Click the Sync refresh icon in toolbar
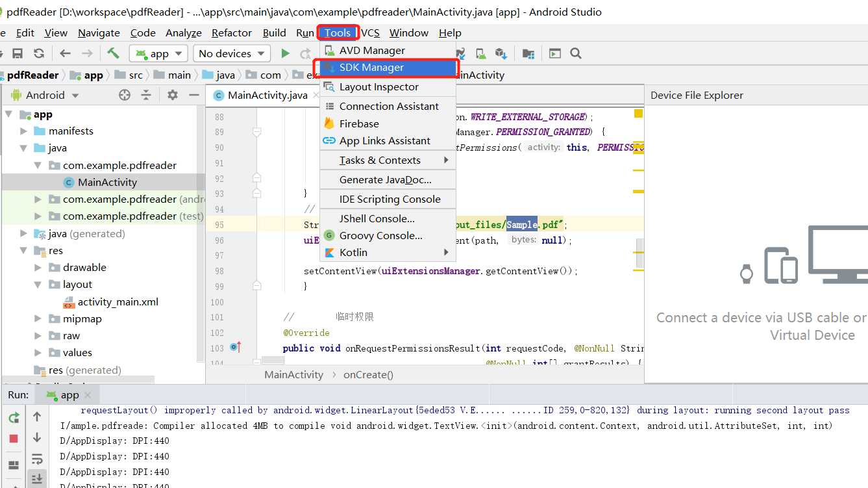 coord(39,53)
